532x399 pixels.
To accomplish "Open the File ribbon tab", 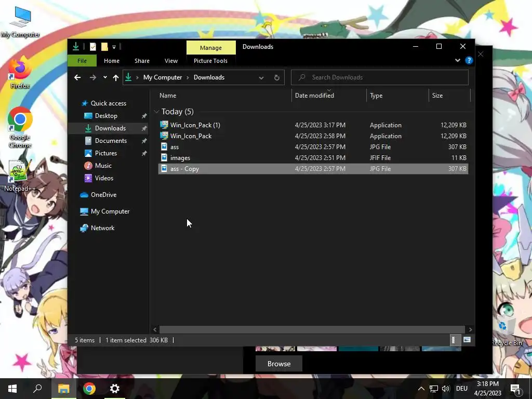I will [x=82, y=61].
